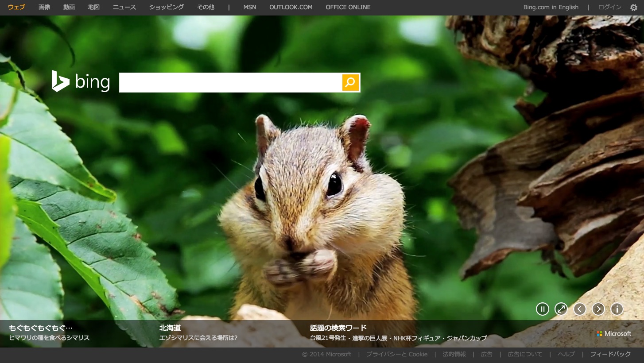This screenshot has width=644, height=363.
Task: Switch to the 動画 (Videos) tab
Action: 69,7
